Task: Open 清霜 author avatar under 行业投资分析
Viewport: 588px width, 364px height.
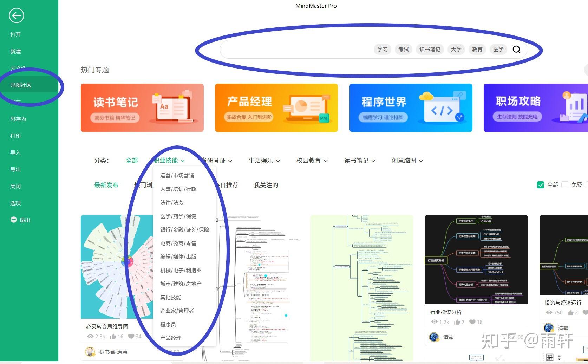Action: [x=434, y=337]
